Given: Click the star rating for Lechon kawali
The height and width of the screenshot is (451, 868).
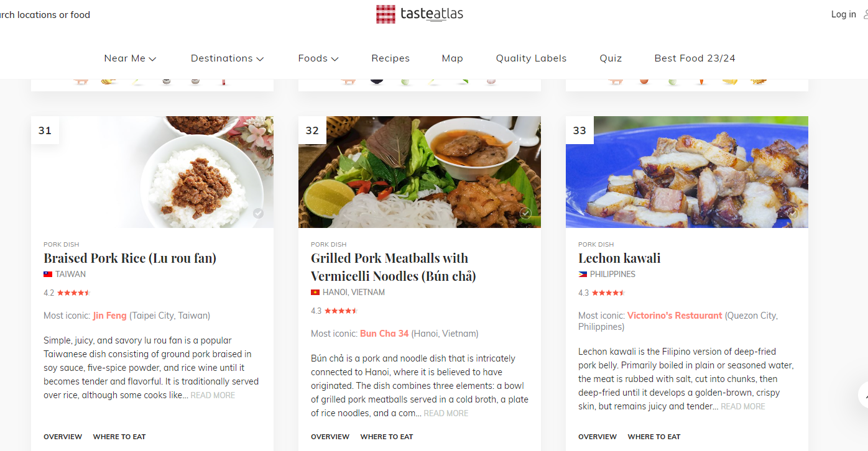Looking at the screenshot, I should tap(608, 293).
